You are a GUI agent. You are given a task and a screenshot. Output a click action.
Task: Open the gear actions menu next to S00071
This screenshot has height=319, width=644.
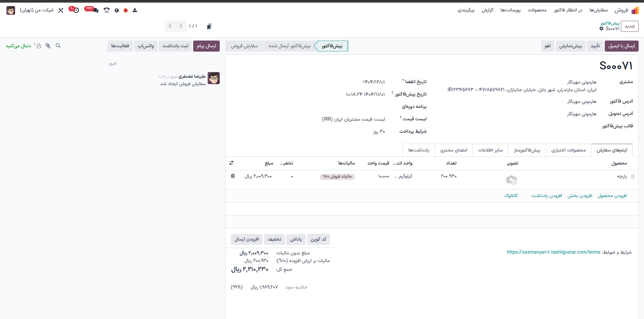[601, 29]
